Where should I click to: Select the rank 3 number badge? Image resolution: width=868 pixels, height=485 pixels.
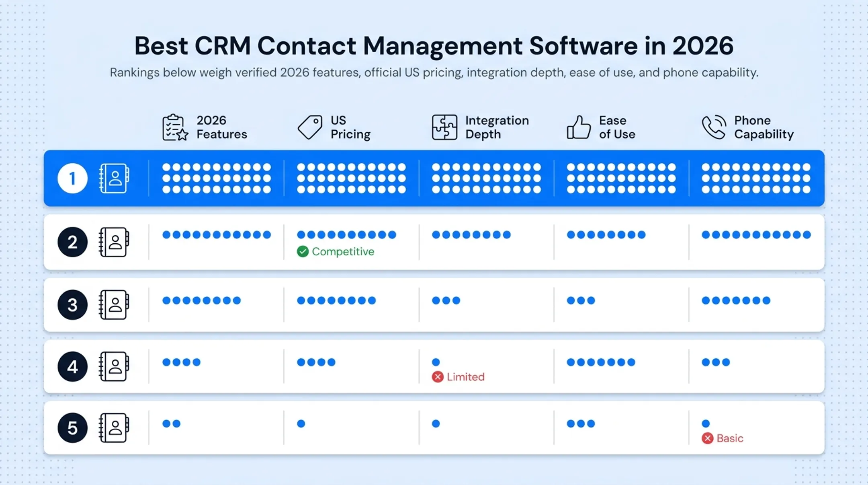point(72,305)
